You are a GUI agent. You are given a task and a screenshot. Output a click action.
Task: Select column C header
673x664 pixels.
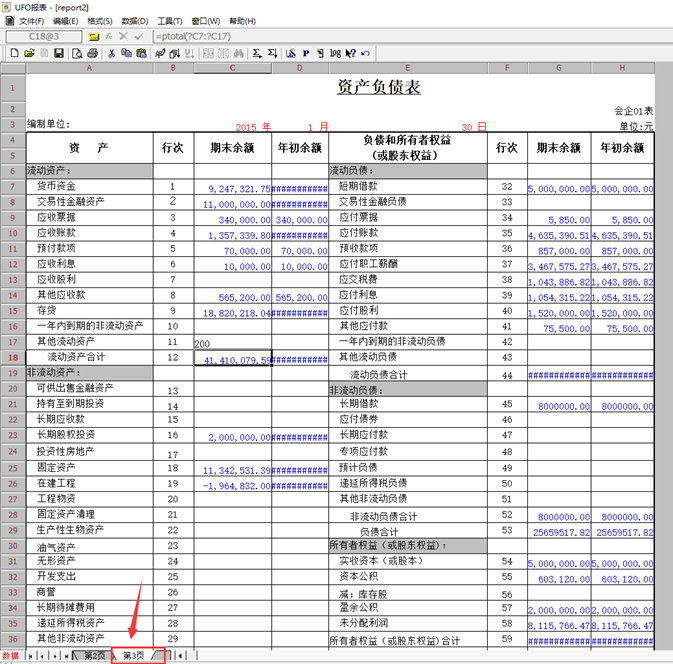[x=232, y=68]
